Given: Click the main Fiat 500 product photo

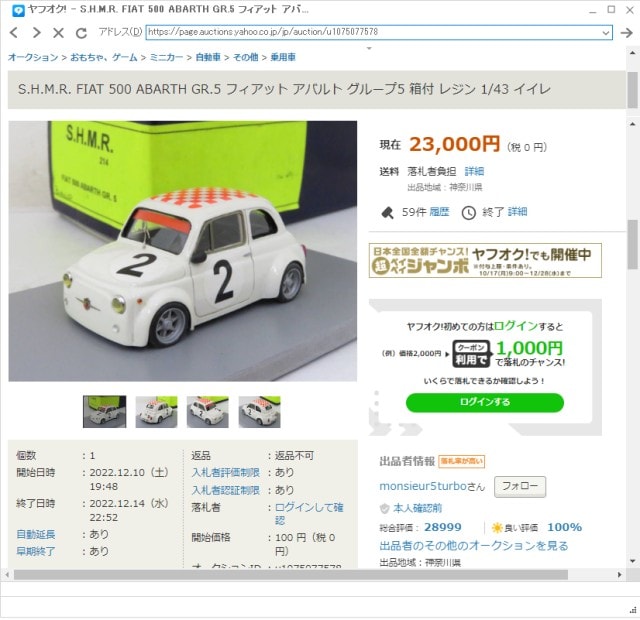Looking at the screenshot, I should [x=182, y=251].
